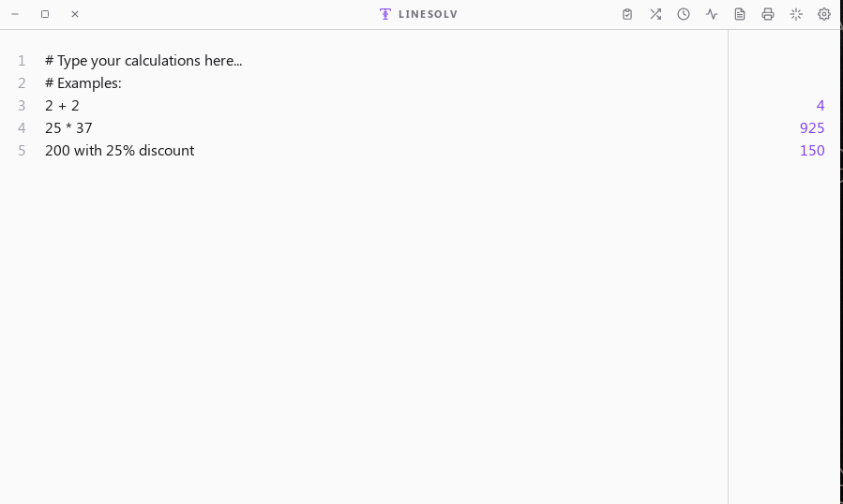Click the LINESOLV logo icon

pyautogui.click(x=385, y=14)
